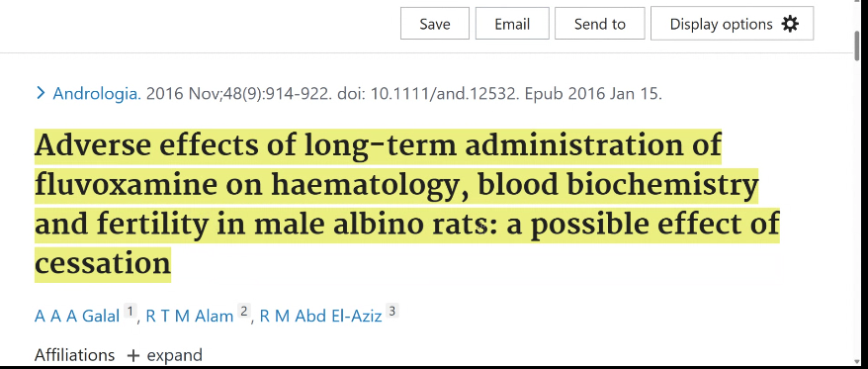Click the Email button
868x369 pixels.
[x=512, y=24]
